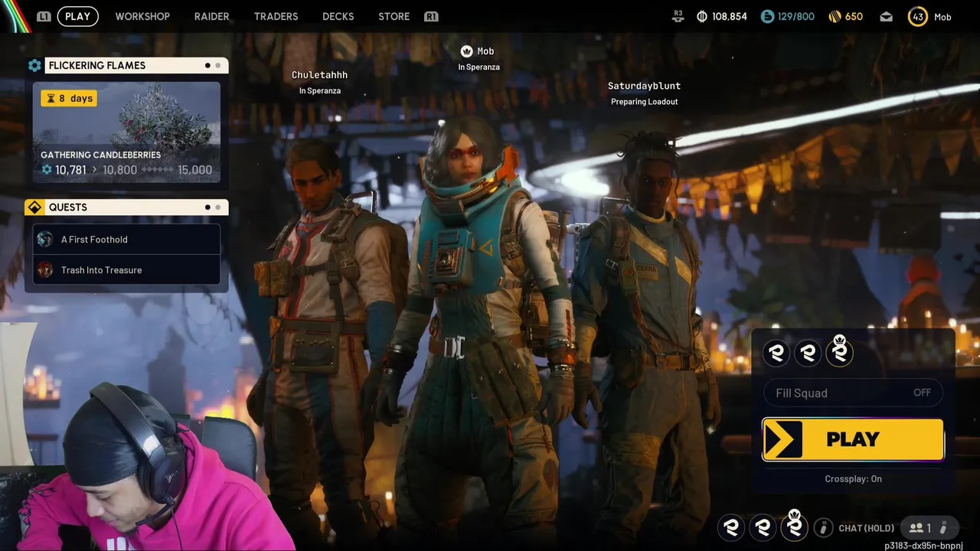Click the crown leader icon next to Mob
The image size is (980, 551).
(x=466, y=51)
